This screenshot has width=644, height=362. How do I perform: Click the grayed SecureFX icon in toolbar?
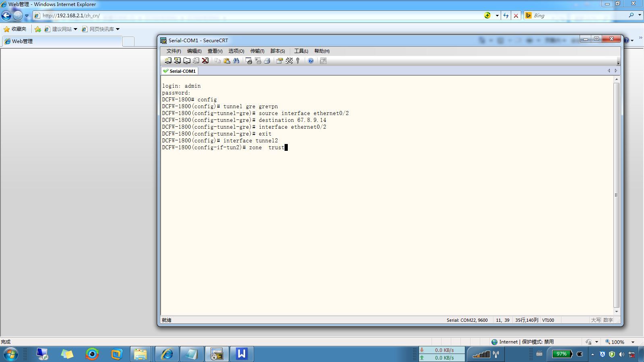coord(323,61)
